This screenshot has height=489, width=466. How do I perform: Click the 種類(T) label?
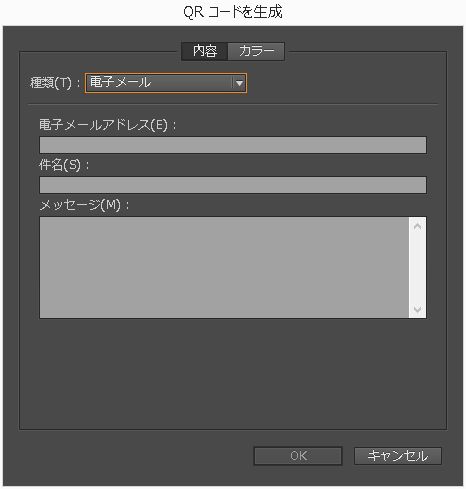55,83
